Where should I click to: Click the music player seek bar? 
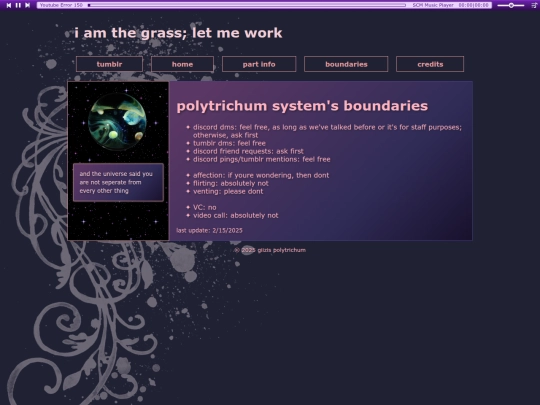[247, 5]
